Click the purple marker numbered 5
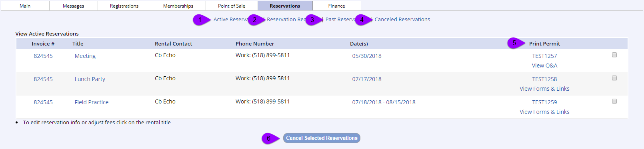The image size is (644, 149). tap(515, 43)
